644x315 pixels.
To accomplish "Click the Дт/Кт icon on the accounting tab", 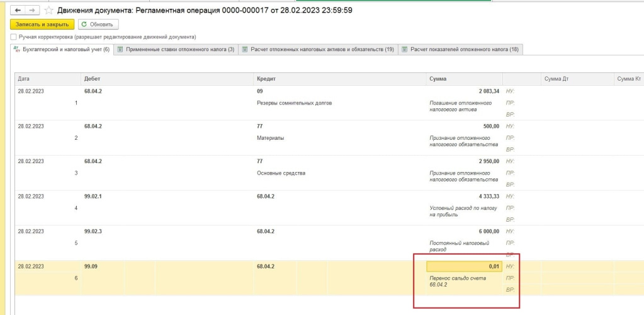I will point(17,49).
